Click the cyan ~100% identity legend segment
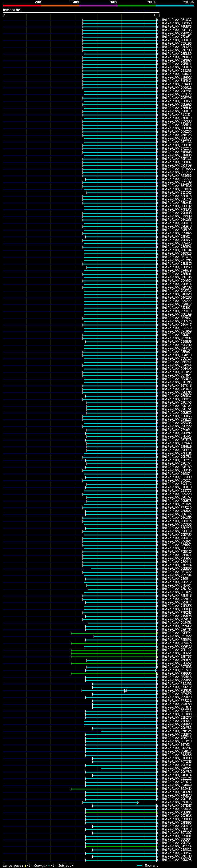 pos(175,6)
